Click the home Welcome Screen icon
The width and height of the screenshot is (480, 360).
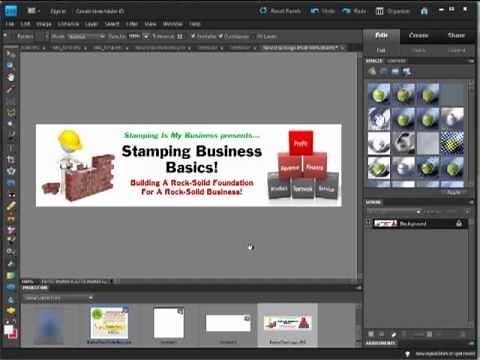(x=424, y=11)
